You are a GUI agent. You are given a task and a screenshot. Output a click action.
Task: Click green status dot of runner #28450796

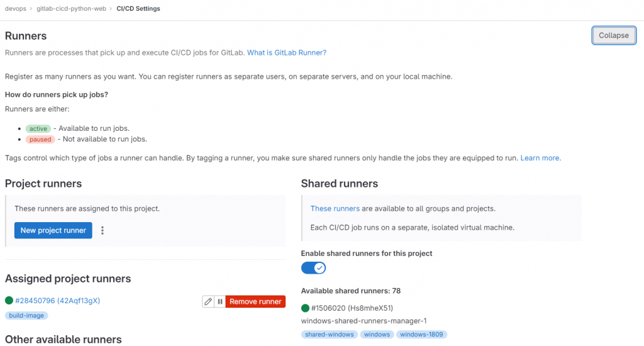tap(9, 300)
